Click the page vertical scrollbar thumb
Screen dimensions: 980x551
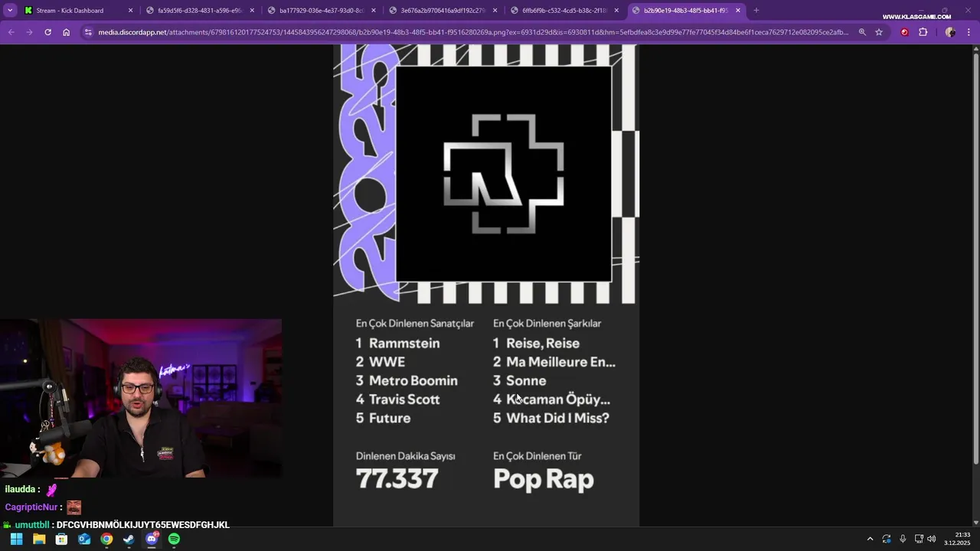tap(975, 258)
